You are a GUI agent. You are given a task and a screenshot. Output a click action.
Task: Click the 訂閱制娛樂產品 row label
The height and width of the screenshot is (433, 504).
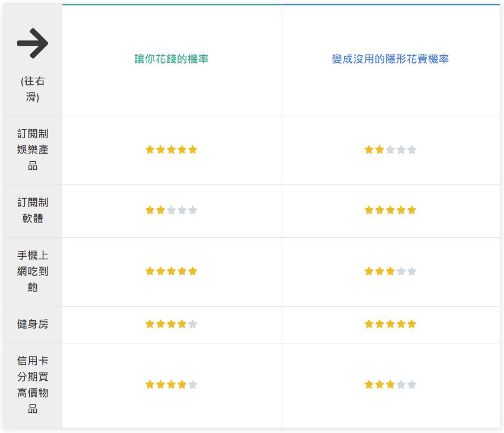coord(33,149)
